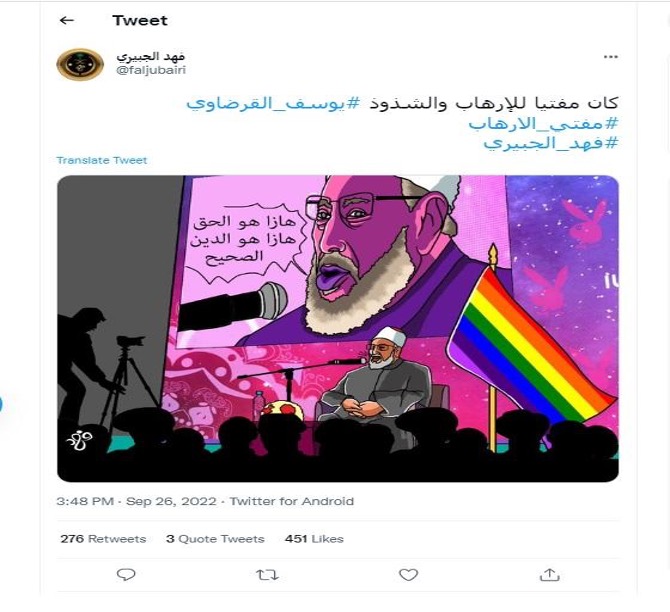Screen dimensions: 670x612
Task: Like the tweet with the heart icon
Action: tap(408, 575)
